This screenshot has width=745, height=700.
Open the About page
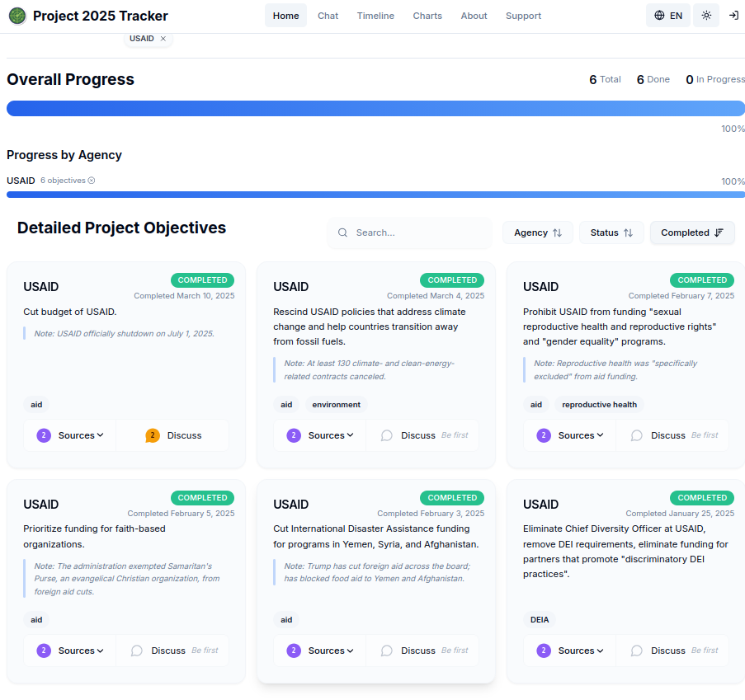474,15
